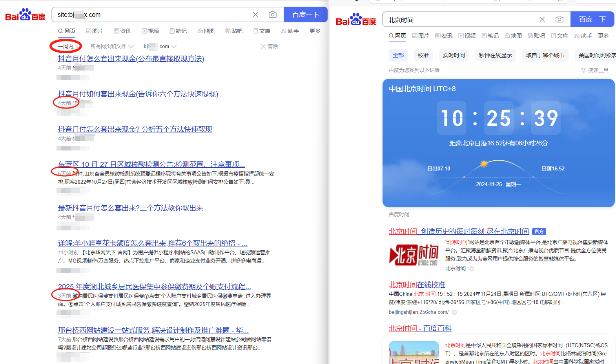Switch to 资讯 tab in left window

click(x=122, y=31)
